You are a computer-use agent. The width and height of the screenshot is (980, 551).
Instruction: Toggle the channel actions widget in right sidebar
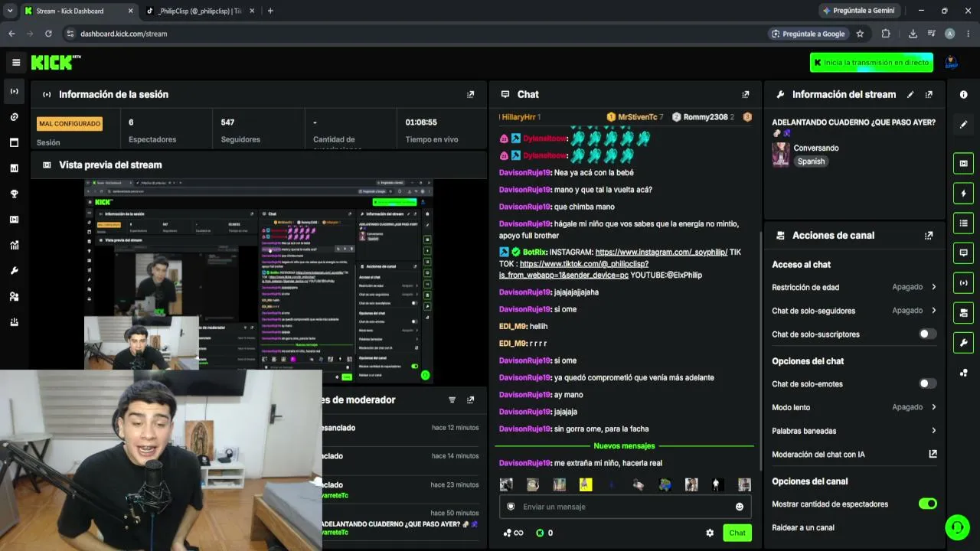tap(963, 312)
